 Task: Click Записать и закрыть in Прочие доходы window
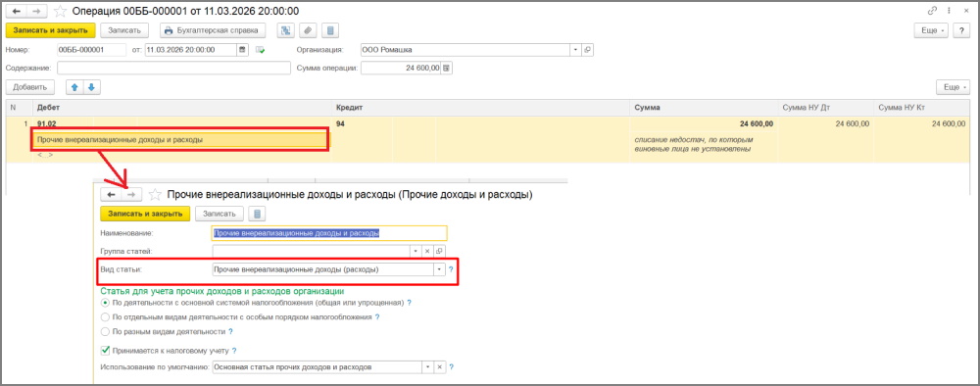[x=145, y=214]
